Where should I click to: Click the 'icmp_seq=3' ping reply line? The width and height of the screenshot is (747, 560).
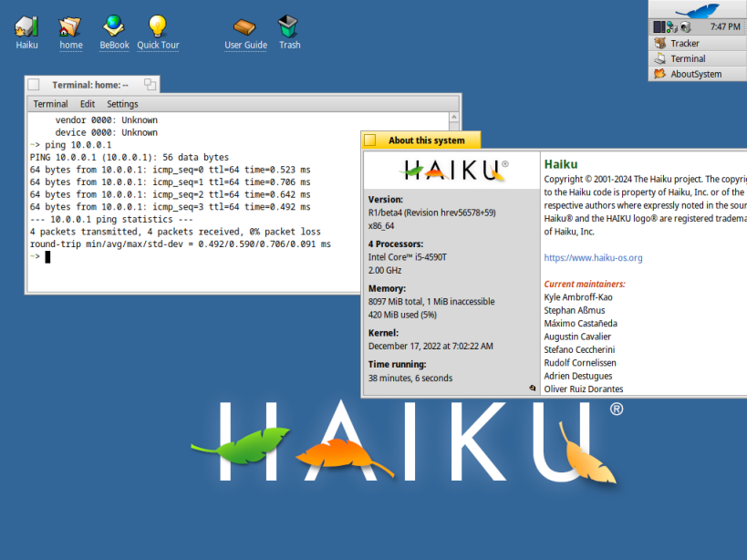tap(170, 207)
